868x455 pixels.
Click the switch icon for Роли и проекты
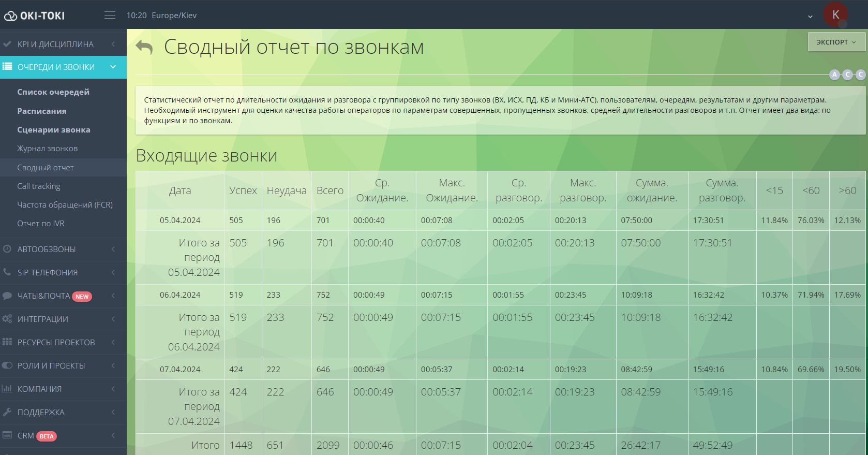(7, 365)
